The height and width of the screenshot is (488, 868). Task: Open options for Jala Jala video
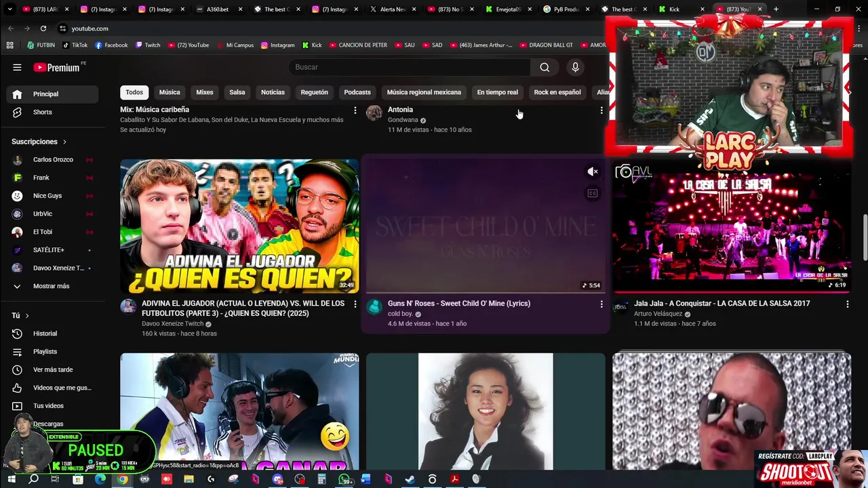847,304
